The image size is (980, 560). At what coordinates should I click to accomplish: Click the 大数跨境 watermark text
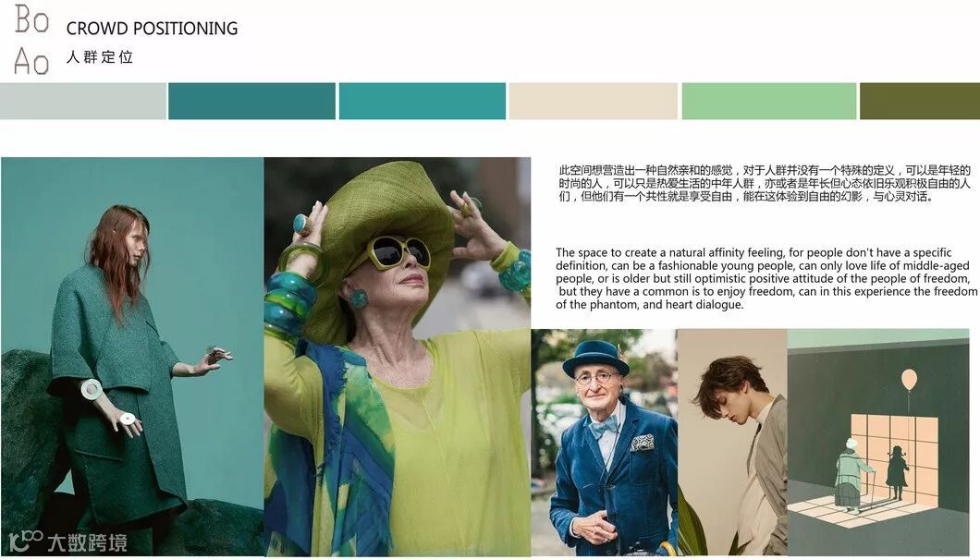click(x=87, y=542)
